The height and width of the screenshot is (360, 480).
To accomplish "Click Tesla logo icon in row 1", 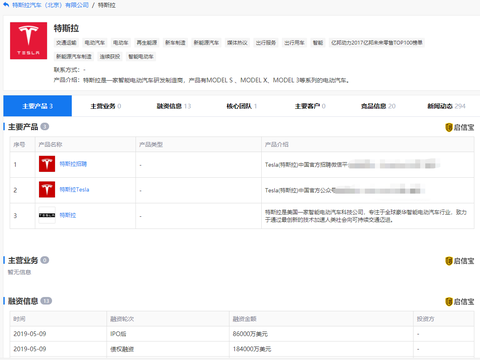I will click(47, 164).
